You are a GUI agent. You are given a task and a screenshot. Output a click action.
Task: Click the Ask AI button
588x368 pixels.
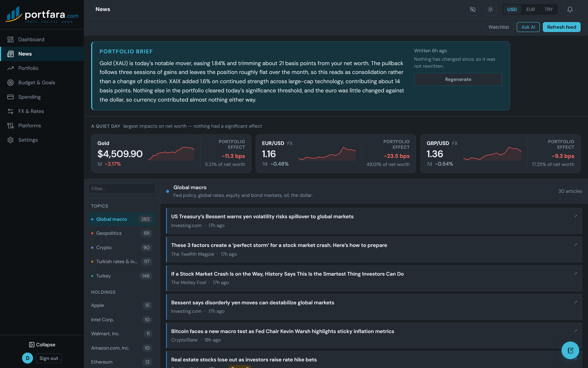click(528, 27)
